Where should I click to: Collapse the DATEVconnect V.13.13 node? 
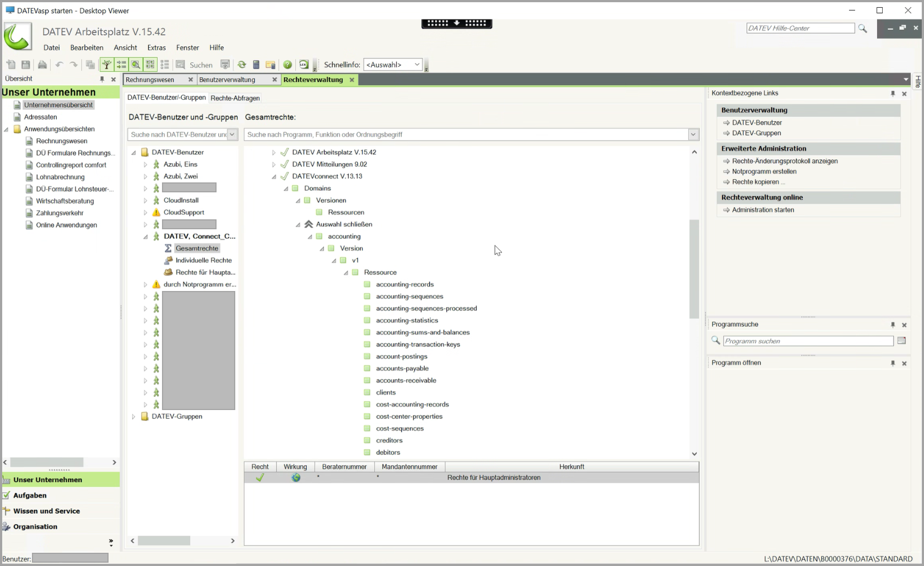point(274,177)
